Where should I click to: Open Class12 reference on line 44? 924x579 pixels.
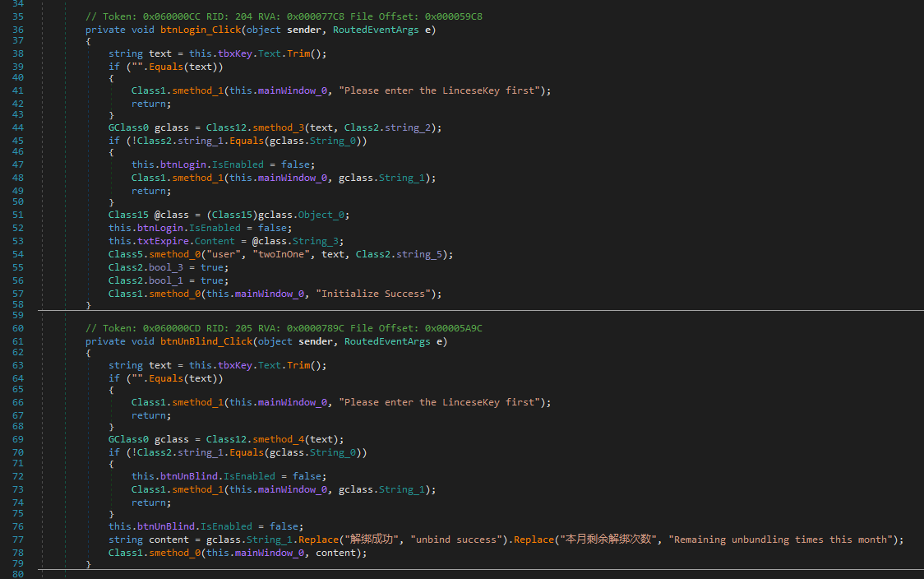click(x=226, y=128)
